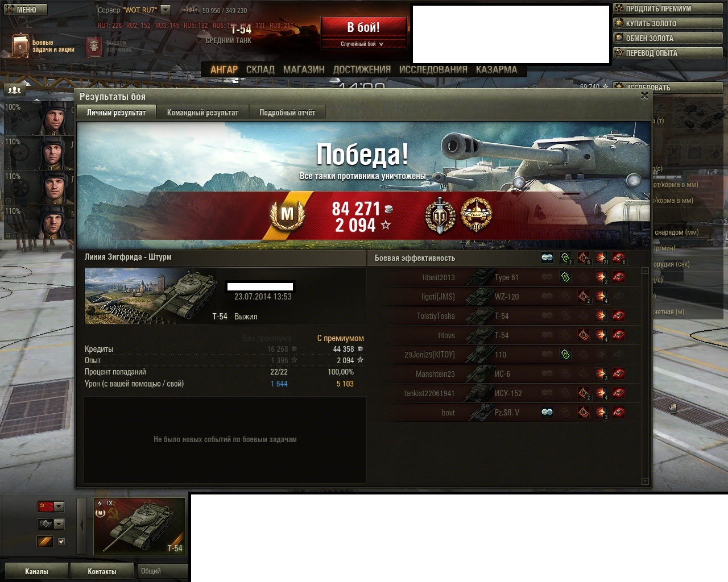Switch to the Командный результат tab
The image size is (728, 582).
tap(202, 113)
